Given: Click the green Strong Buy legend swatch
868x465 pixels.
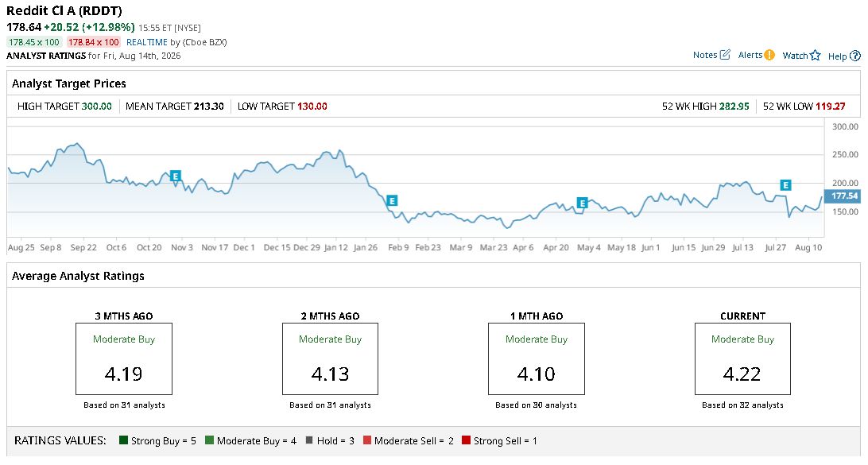Looking at the screenshot, I should (x=123, y=440).
